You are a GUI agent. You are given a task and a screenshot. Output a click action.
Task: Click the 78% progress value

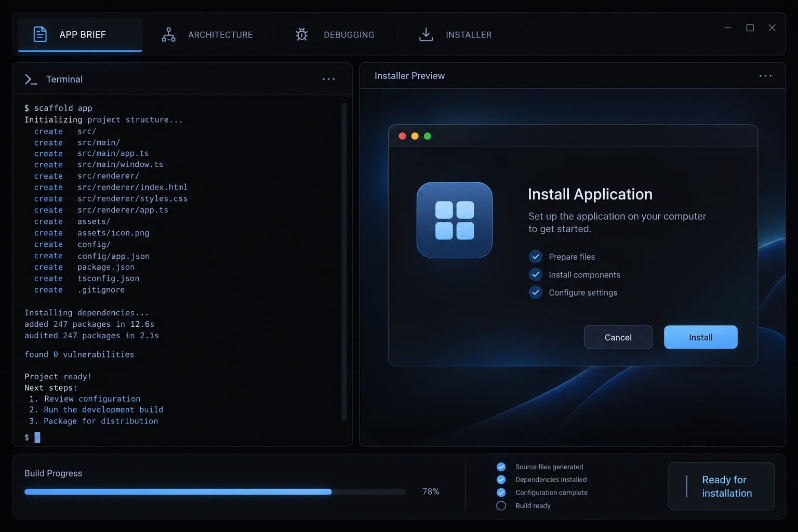pos(431,491)
